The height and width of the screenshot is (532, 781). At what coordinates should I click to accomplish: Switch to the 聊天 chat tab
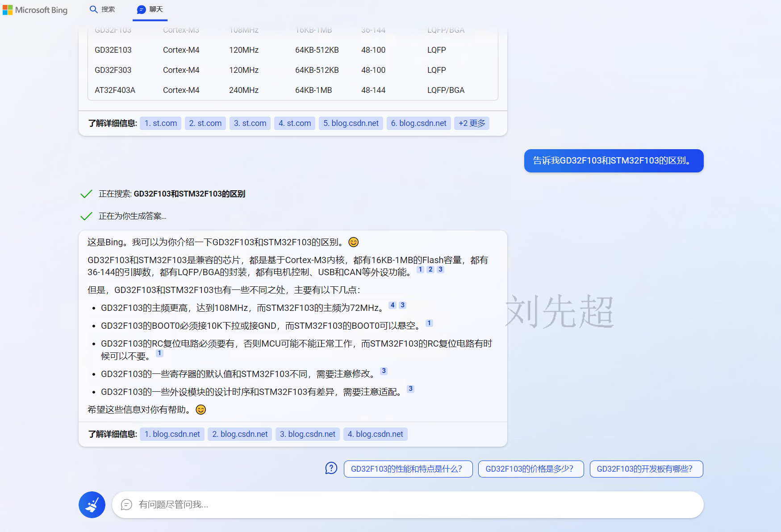150,9
